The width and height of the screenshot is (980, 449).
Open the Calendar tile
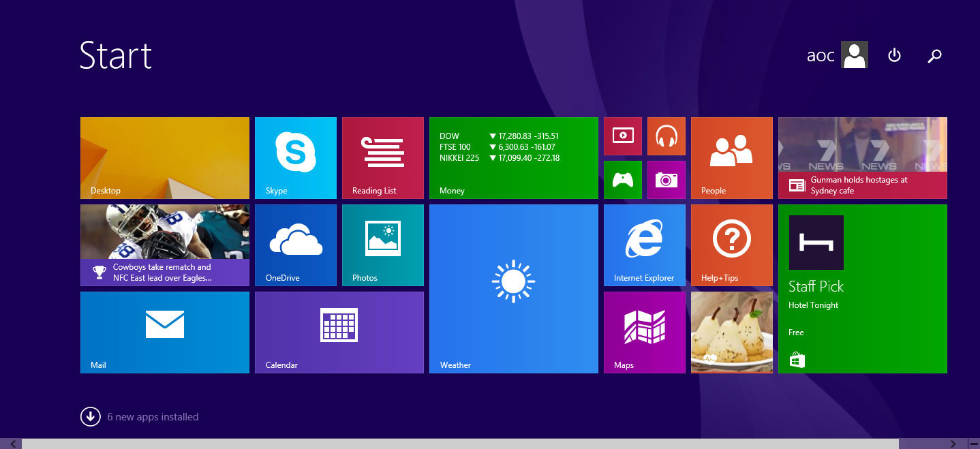pos(339,332)
